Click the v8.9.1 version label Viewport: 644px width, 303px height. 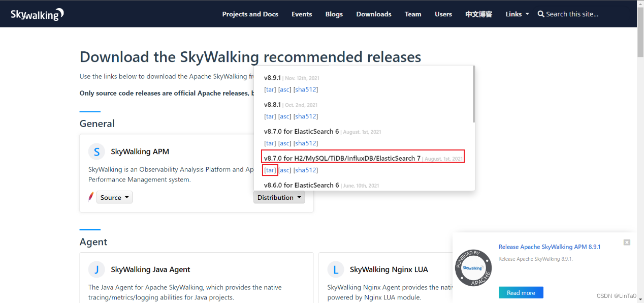[x=273, y=78]
